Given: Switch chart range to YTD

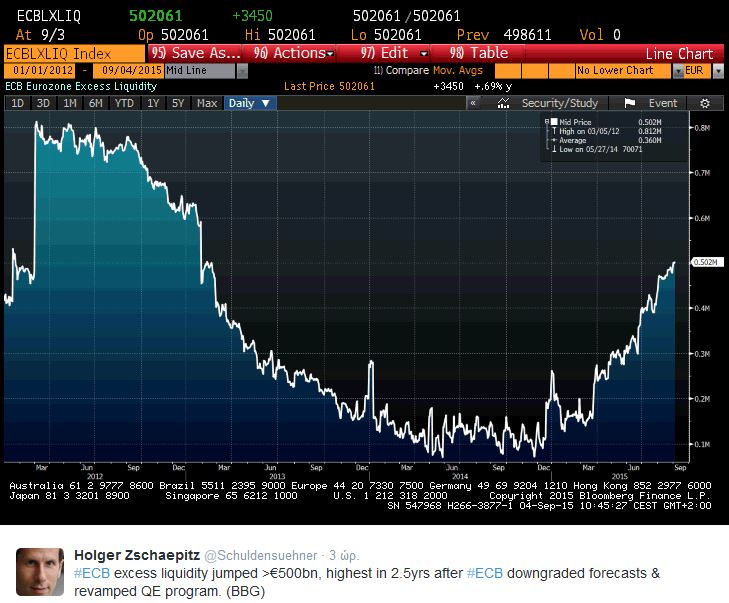Looking at the screenshot, I should click(124, 103).
